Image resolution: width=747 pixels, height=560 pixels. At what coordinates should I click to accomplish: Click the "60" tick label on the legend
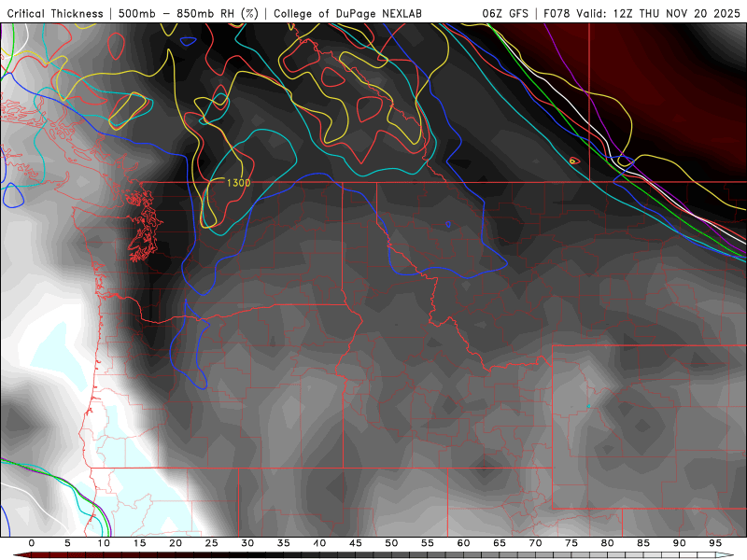coord(463,543)
